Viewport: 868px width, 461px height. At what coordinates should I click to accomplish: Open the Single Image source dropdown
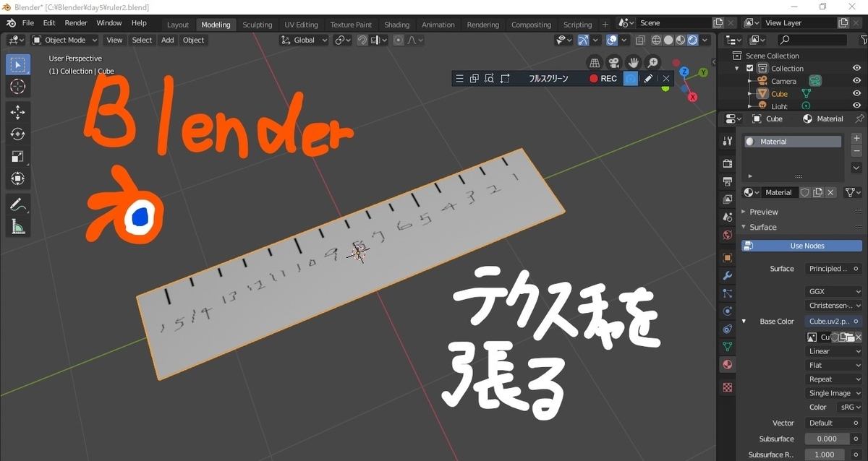click(x=834, y=393)
